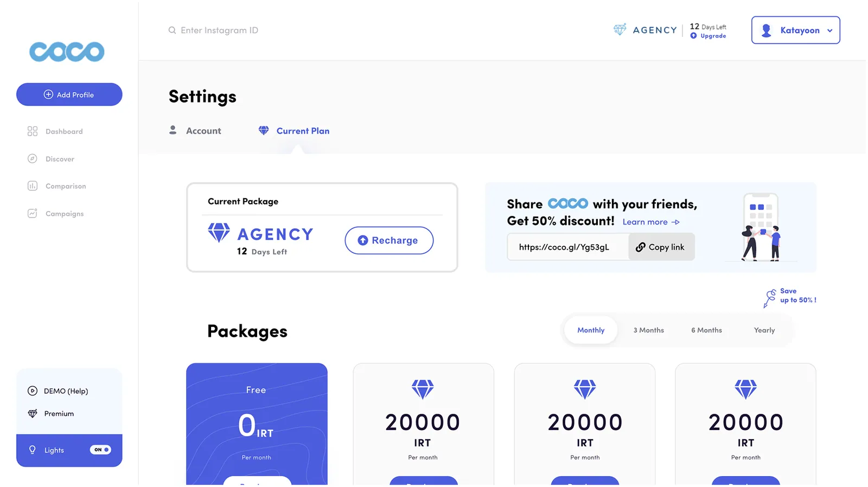Click the diamond icon beside Premium
The height and width of the screenshot is (487, 868).
click(33, 414)
